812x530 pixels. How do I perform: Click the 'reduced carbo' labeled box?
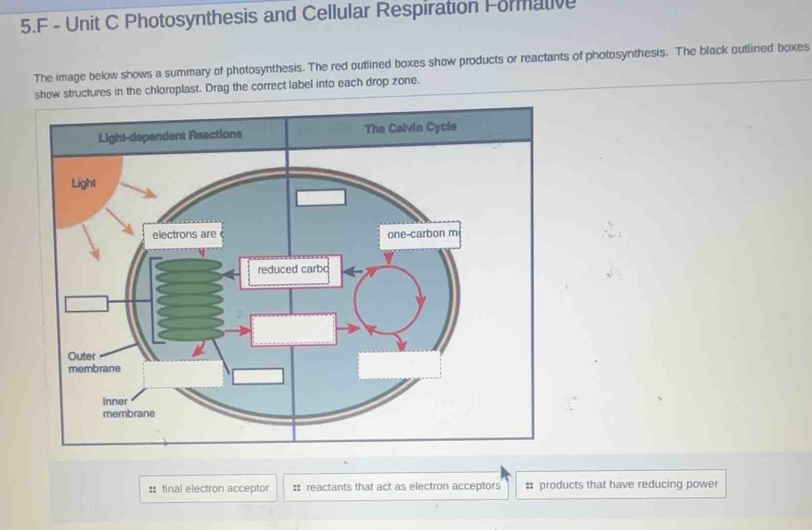coord(291,269)
